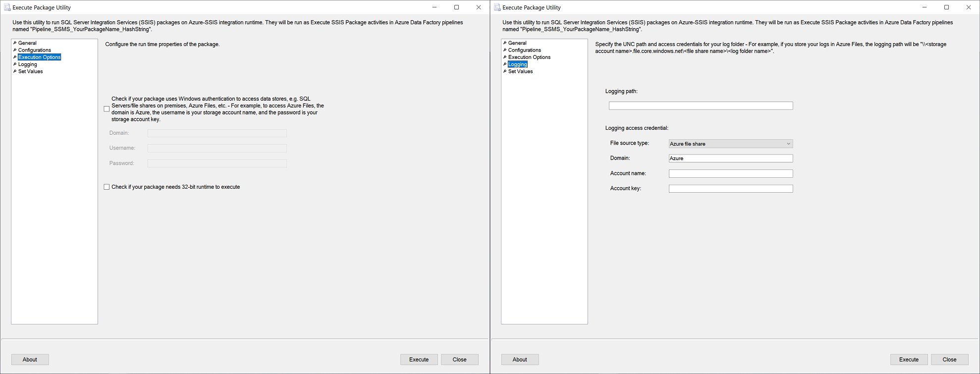This screenshot has width=980, height=374.
Task: Click the disabled Username field
Action: tap(217, 148)
